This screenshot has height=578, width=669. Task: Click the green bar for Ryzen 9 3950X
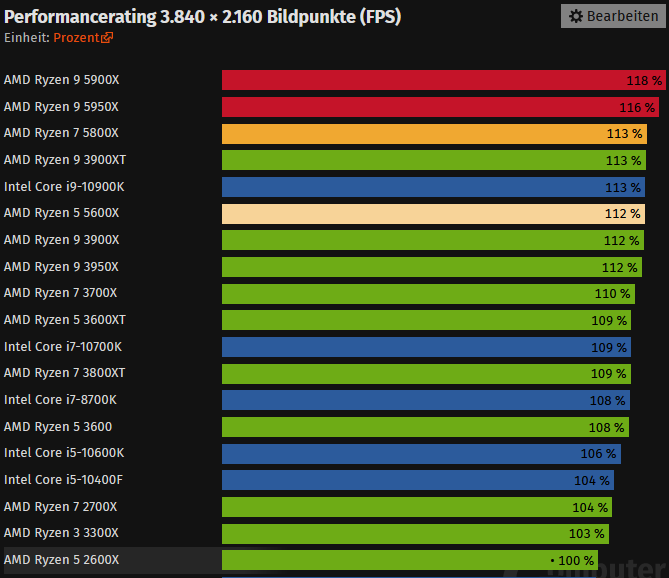pos(432,267)
